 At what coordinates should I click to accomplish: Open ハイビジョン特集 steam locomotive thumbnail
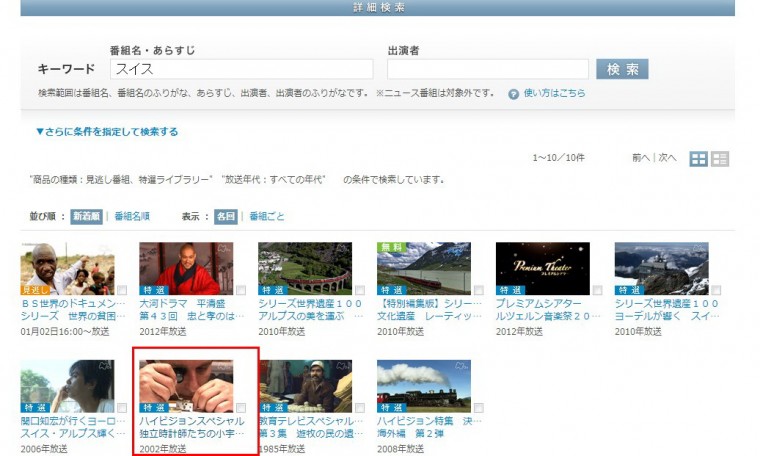423,386
